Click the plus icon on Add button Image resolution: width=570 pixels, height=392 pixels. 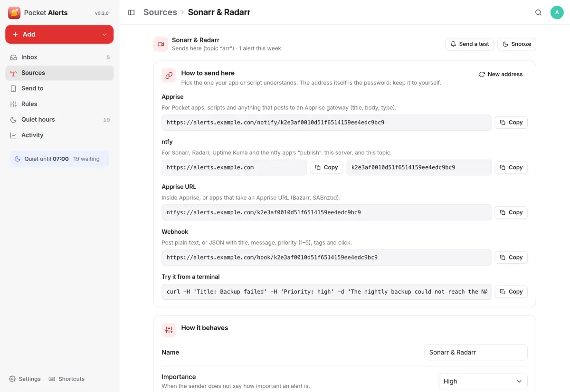15,34
